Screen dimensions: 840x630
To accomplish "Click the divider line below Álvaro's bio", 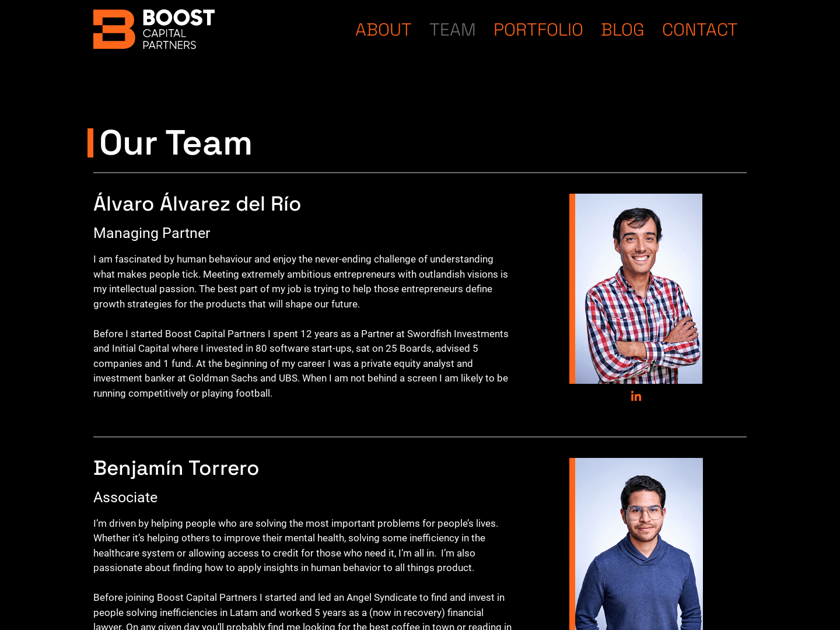I will pyautogui.click(x=420, y=437).
